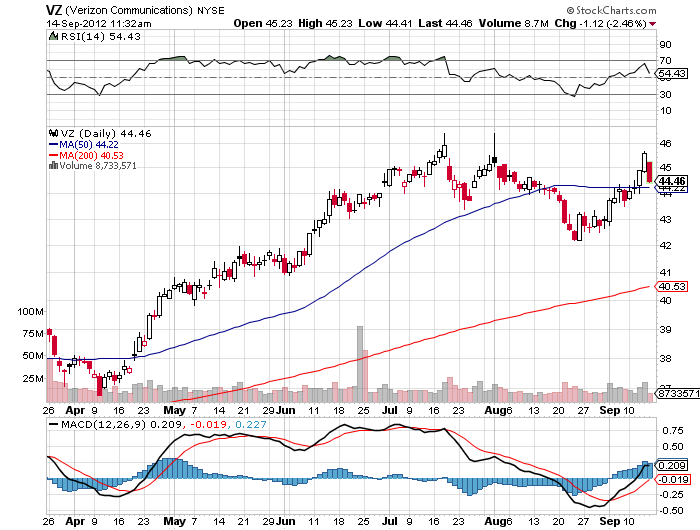Click the (Verizon Communications) company name
700x530 pixels.
(129, 10)
